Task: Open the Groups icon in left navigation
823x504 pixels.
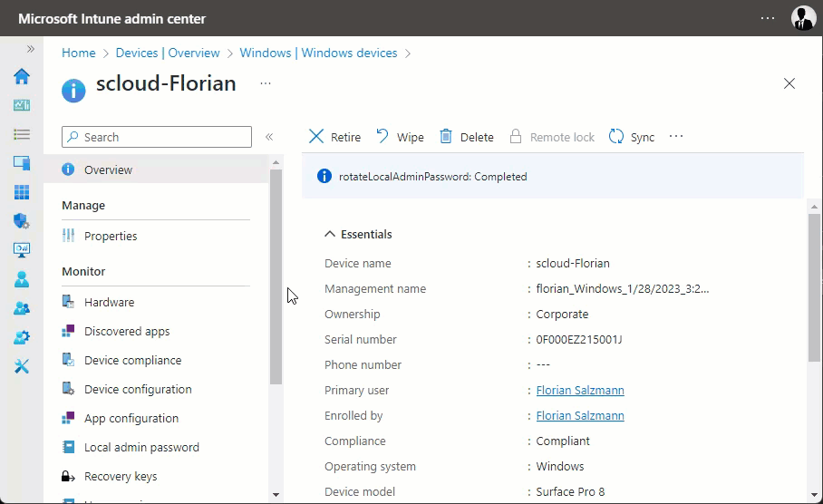Action: click(x=22, y=308)
